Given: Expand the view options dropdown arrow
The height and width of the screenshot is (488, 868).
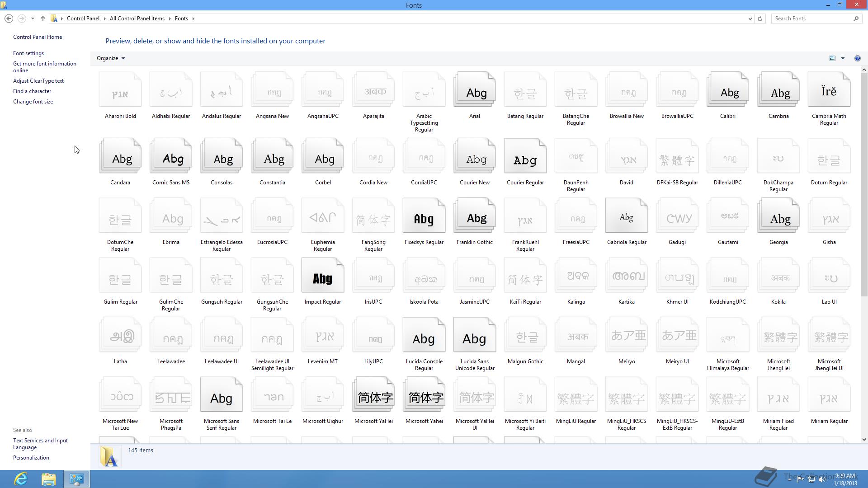Looking at the screenshot, I should click(843, 58).
